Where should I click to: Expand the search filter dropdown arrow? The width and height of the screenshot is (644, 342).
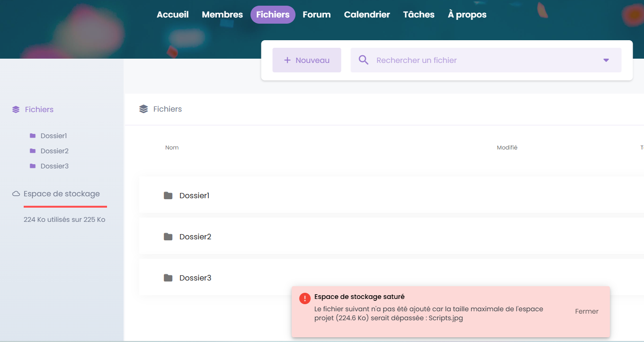pos(606,60)
